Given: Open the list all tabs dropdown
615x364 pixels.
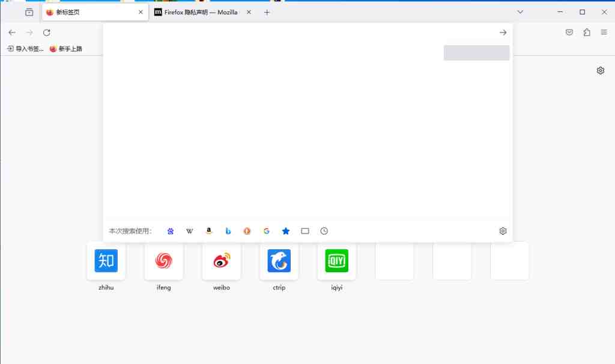Looking at the screenshot, I should pos(520,11).
